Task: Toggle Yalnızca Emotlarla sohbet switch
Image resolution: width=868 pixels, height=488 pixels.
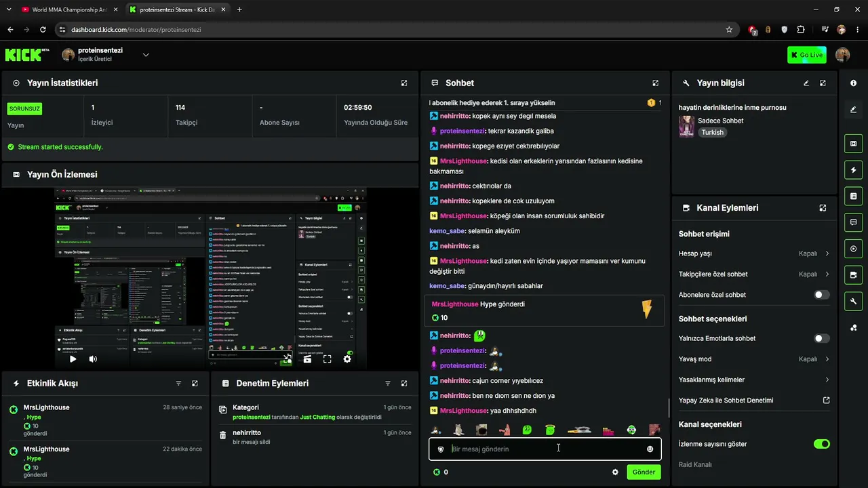Action: 821,338
